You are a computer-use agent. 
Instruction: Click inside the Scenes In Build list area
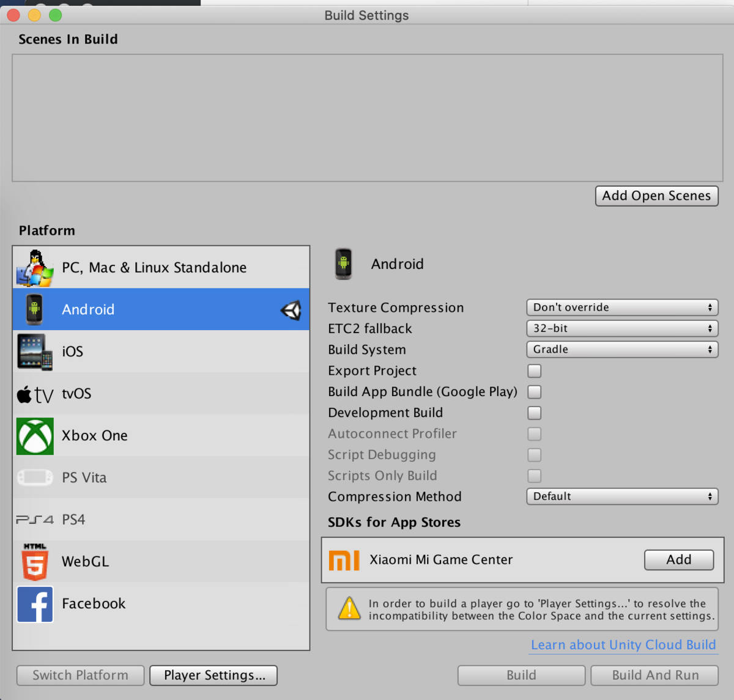368,118
